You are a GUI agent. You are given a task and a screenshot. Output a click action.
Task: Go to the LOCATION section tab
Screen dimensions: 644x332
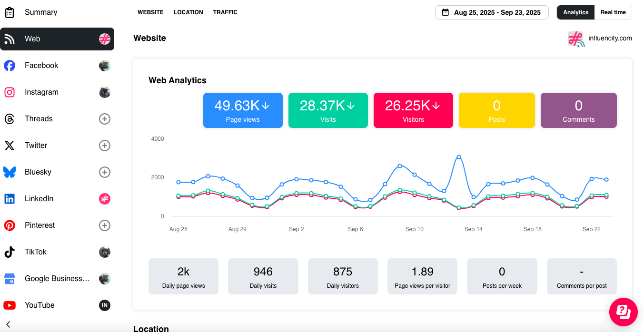[188, 12]
